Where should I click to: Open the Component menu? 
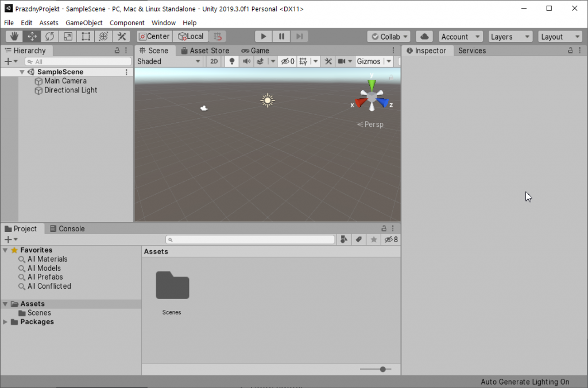(127, 23)
